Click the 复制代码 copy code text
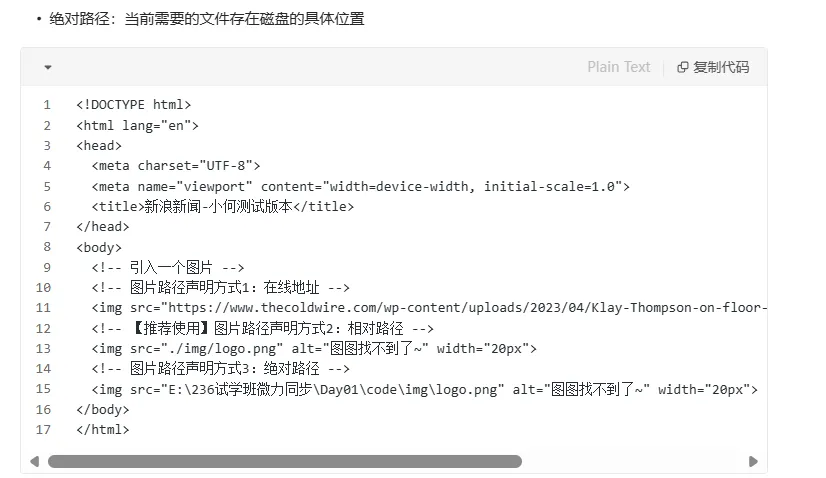826x478 pixels. coord(721,67)
